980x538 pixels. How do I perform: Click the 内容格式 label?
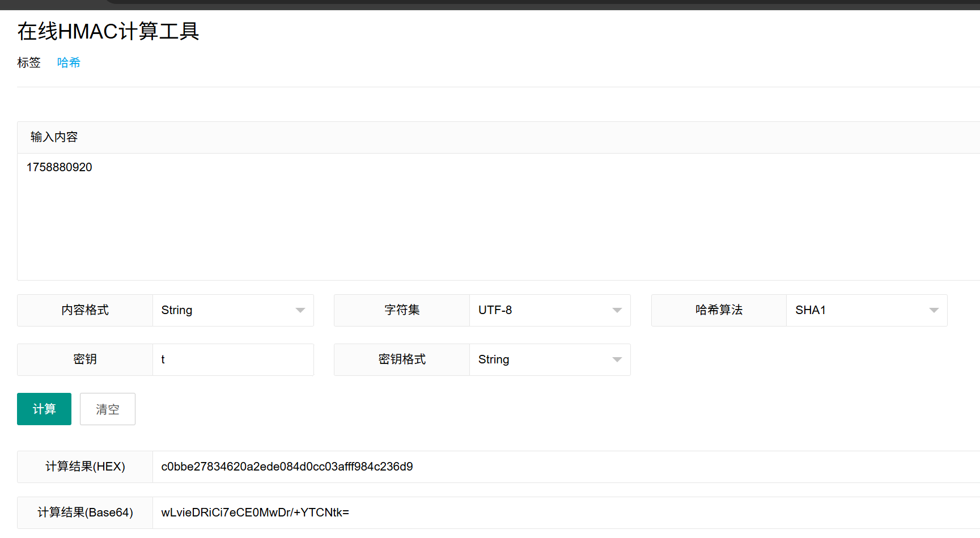click(x=85, y=310)
